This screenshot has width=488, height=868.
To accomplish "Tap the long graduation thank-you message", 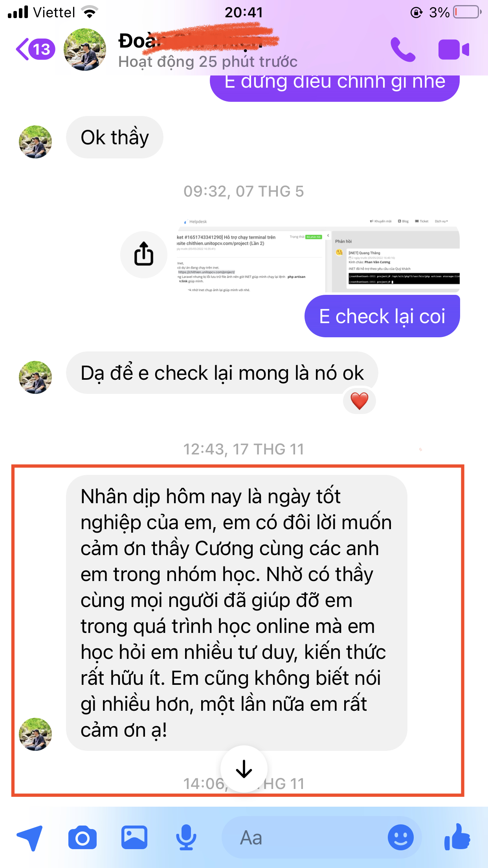I will 237,613.
